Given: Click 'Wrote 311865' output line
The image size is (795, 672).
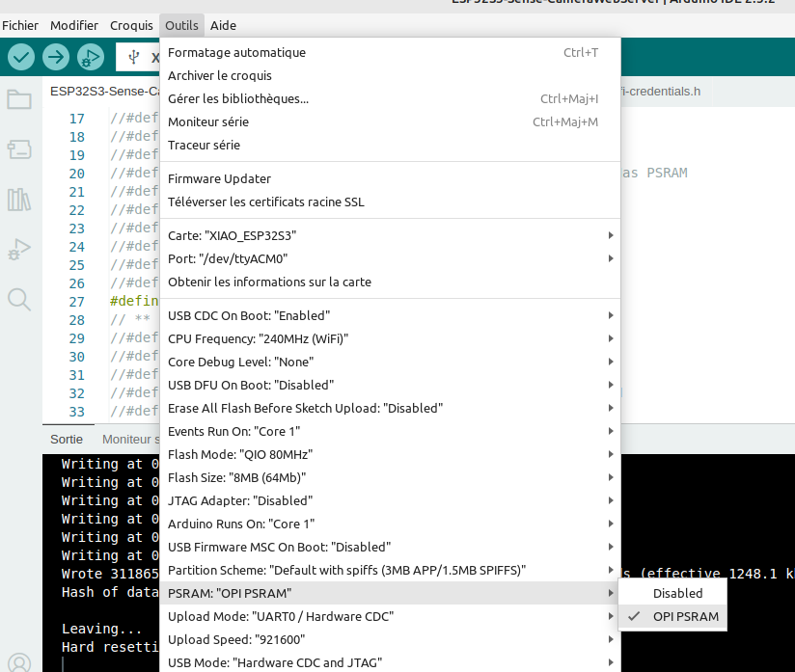Looking at the screenshot, I should coord(110,574).
